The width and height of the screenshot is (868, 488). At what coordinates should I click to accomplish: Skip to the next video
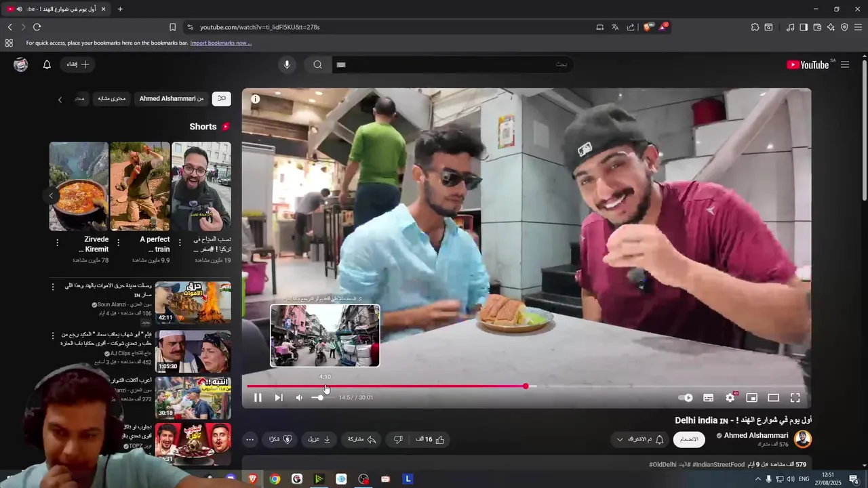(x=279, y=398)
